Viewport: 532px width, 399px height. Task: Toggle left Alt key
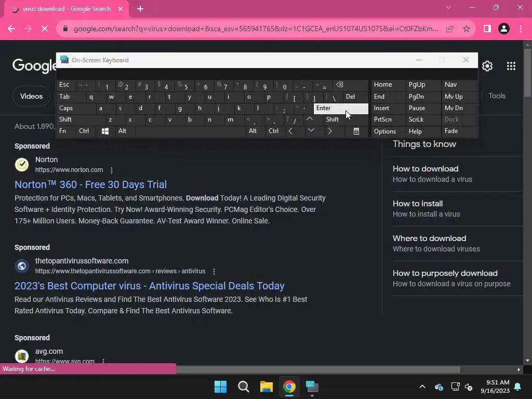coord(125,131)
